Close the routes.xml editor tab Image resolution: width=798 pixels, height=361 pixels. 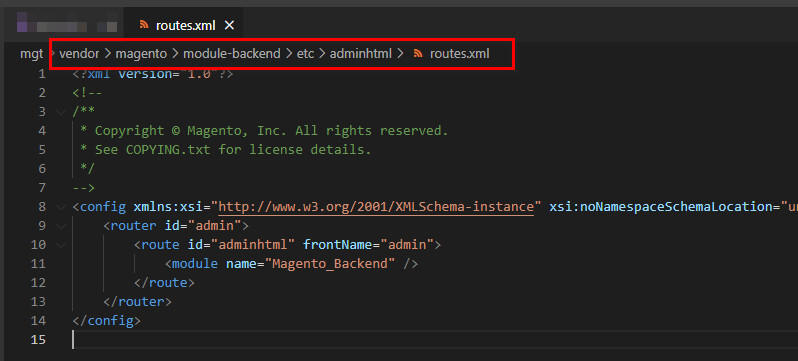[230, 25]
